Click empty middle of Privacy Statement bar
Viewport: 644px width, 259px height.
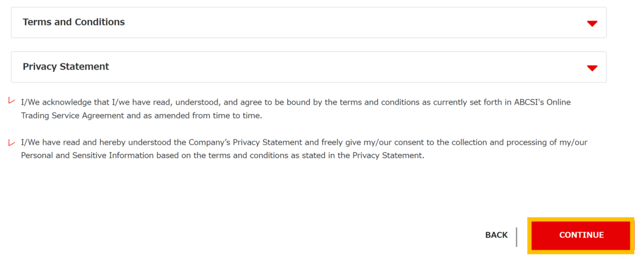(335, 67)
